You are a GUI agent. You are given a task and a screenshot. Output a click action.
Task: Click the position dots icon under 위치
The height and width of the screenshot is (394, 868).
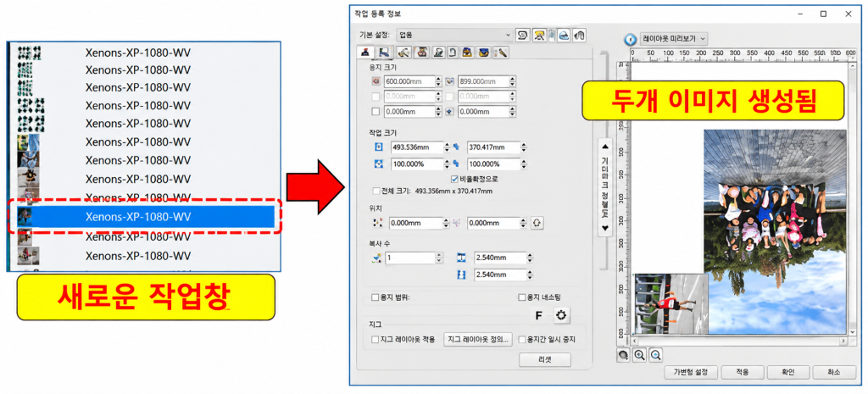click(x=379, y=223)
